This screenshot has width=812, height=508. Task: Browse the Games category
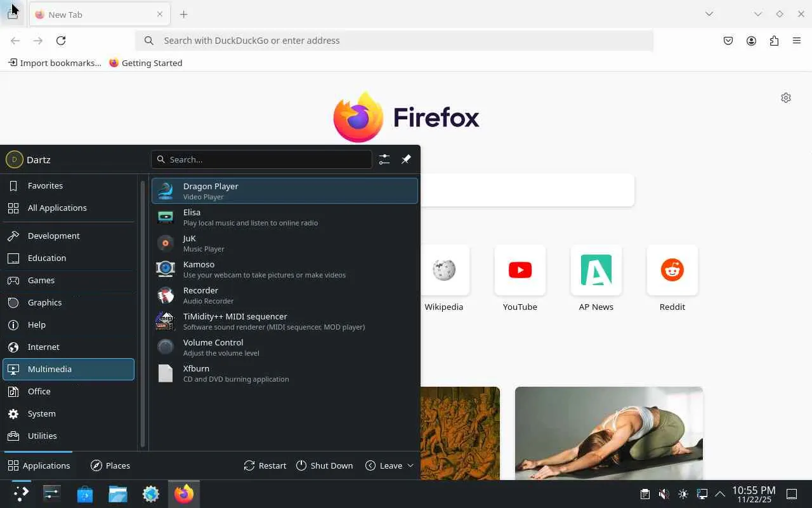click(x=69, y=280)
